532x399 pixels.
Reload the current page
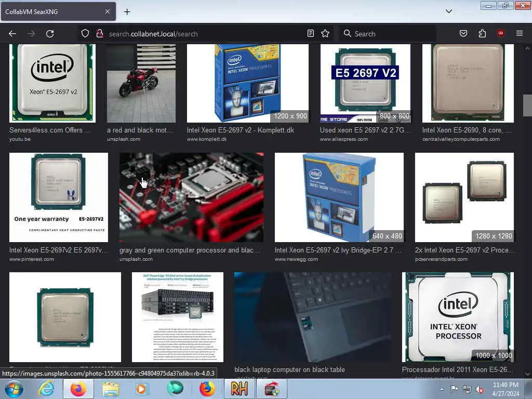50,34
